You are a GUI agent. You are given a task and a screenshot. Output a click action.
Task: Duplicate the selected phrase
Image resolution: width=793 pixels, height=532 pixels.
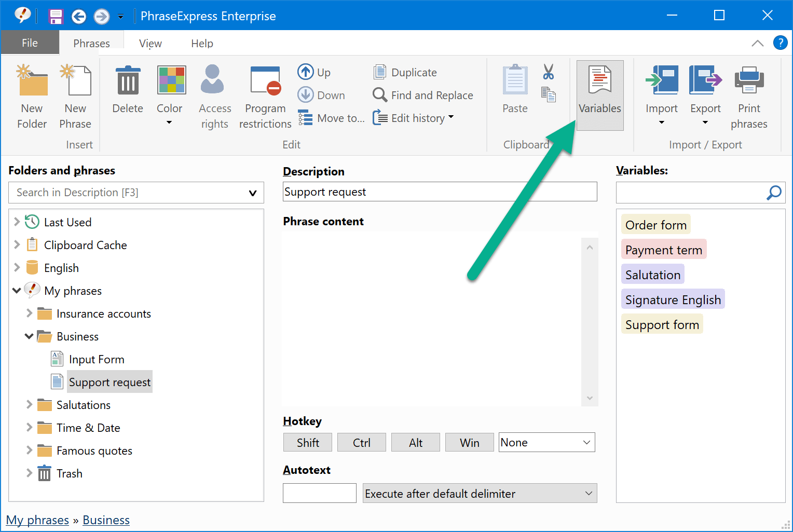coord(405,72)
